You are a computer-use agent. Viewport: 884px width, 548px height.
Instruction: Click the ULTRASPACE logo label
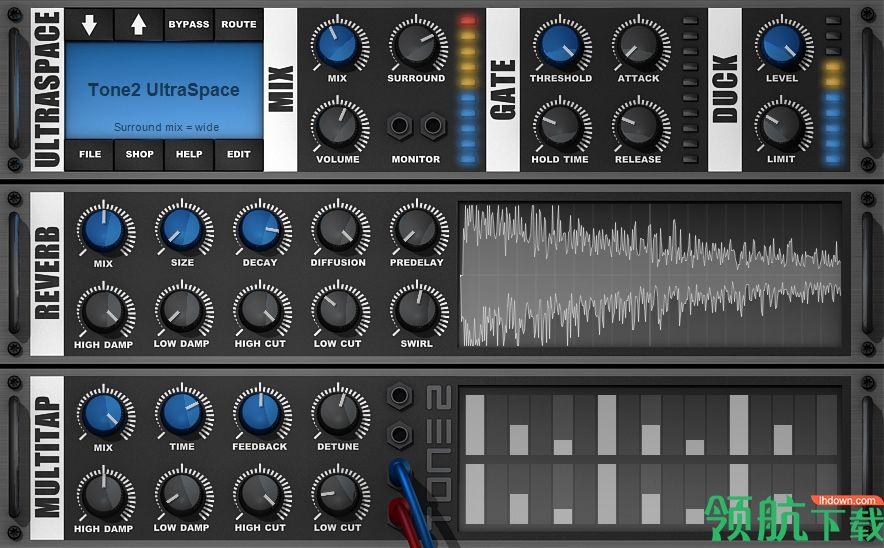[47, 89]
